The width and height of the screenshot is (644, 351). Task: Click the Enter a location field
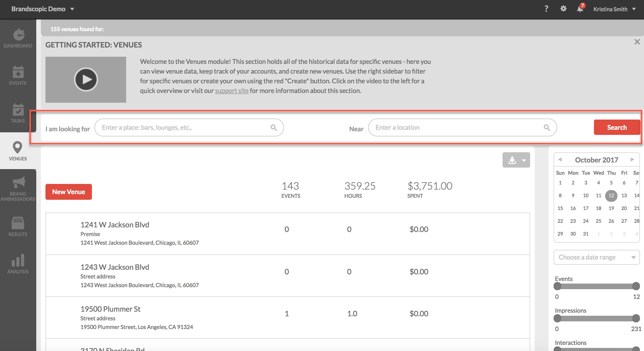(x=462, y=127)
